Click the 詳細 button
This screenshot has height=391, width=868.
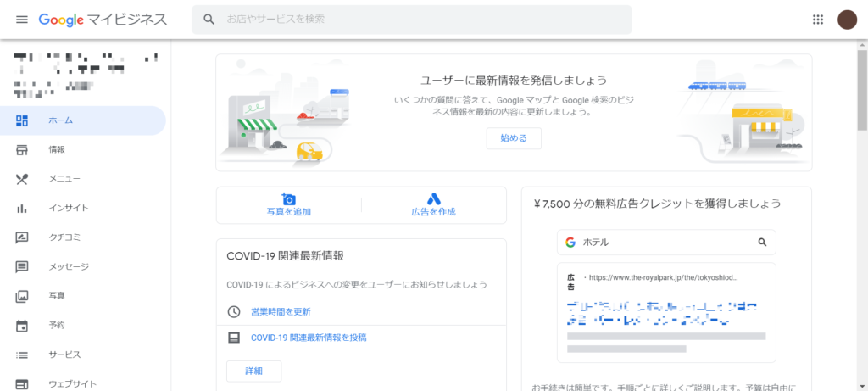pyautogui.click(x=254, y=371)
